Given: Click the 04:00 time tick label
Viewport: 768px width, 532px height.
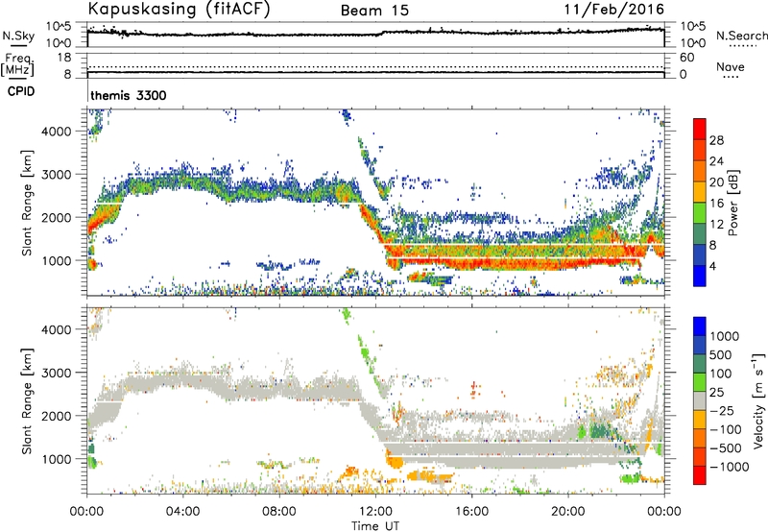Looking at the screenshot, I should coord(183,512).
